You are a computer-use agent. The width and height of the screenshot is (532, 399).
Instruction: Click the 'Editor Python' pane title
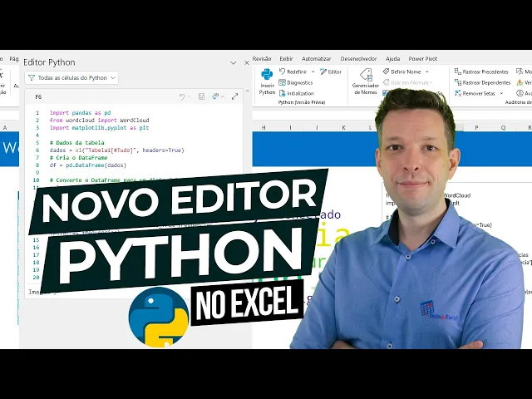49,62
